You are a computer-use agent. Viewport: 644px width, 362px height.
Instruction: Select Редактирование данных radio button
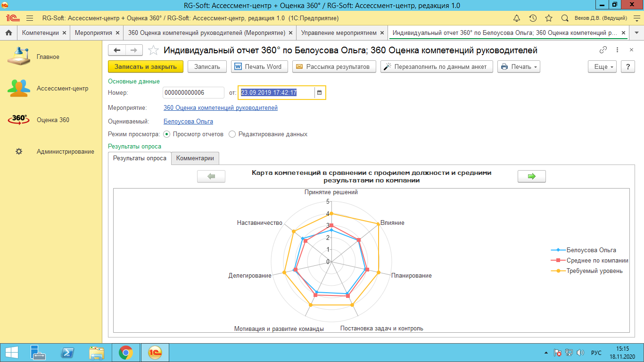(x=232, y=134)
